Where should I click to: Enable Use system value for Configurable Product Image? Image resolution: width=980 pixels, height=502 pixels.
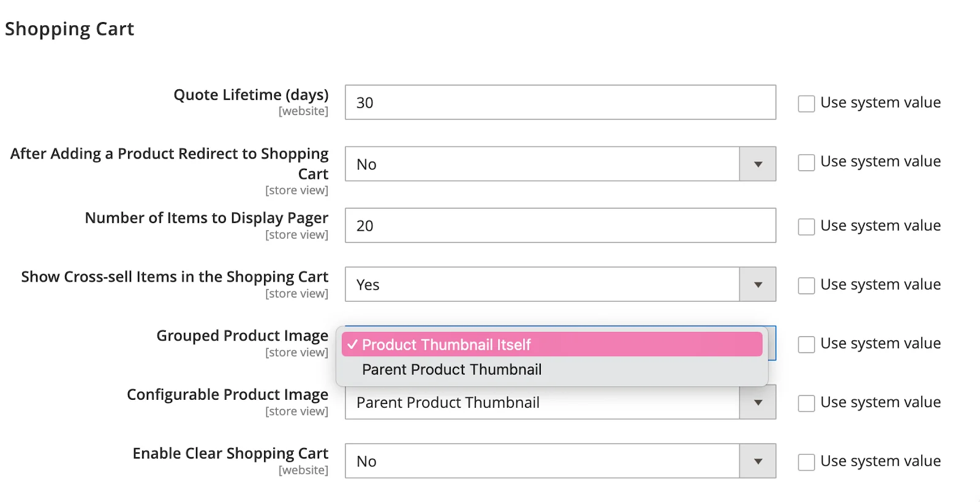pos(806,403)
